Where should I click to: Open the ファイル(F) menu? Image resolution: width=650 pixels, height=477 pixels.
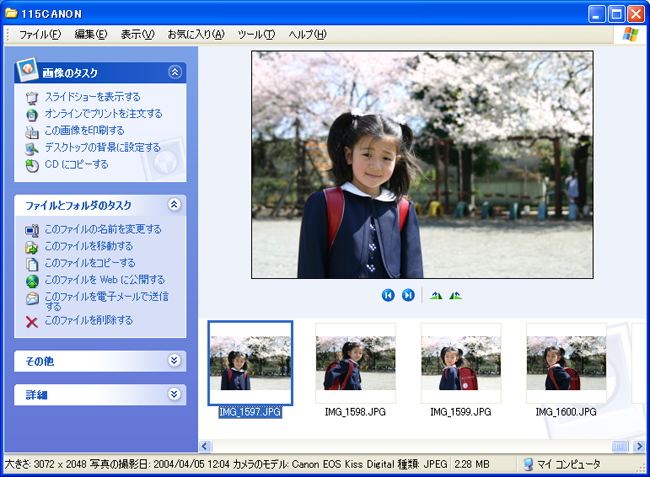pyautogui.click(x=40, y=34)
